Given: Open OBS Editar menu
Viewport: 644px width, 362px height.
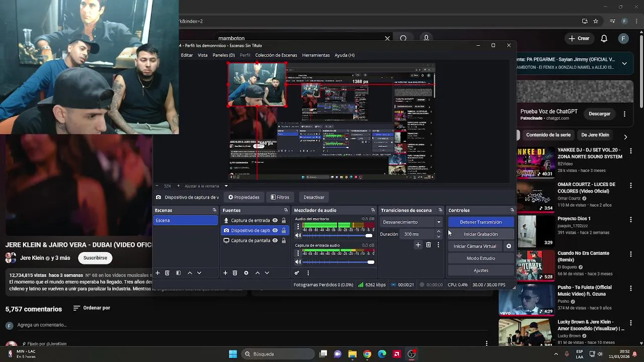Looking at the screenshot, I should (x=187, y=55).
